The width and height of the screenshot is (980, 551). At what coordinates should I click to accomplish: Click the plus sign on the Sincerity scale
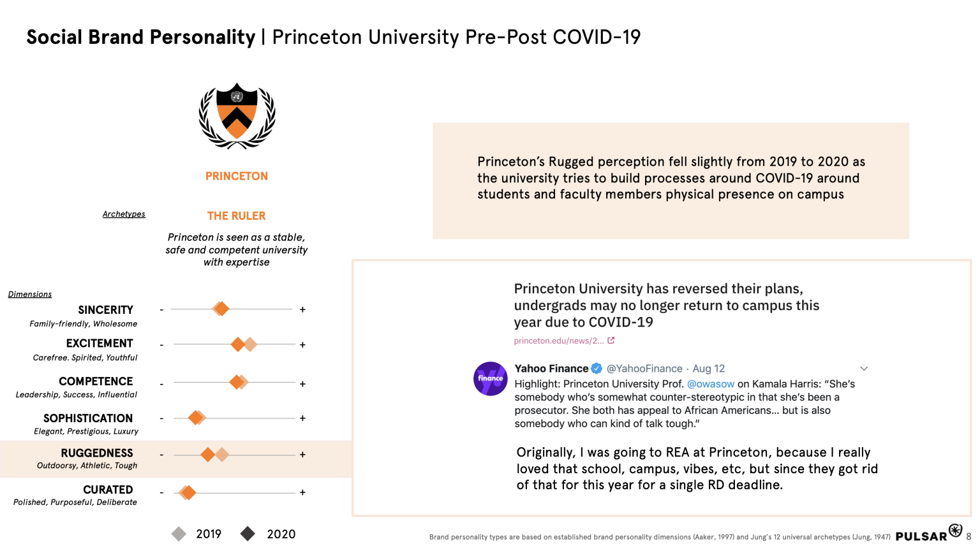[302, 310]
